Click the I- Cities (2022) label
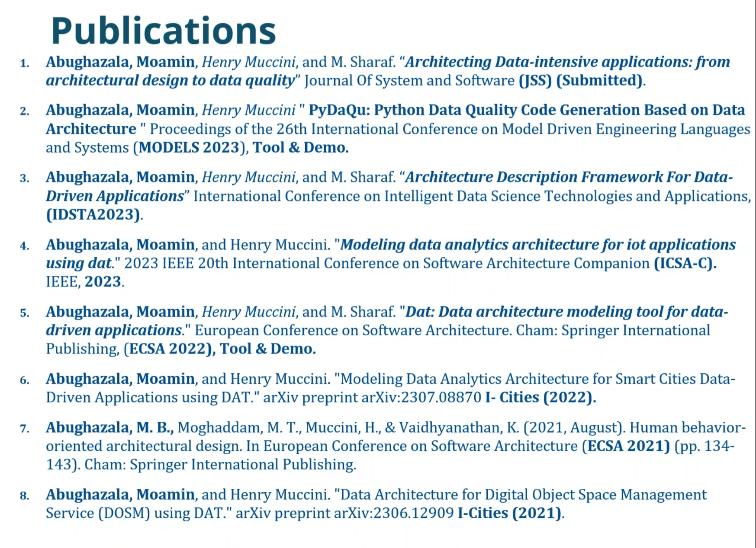756x548 pixels. coord(540,397)
